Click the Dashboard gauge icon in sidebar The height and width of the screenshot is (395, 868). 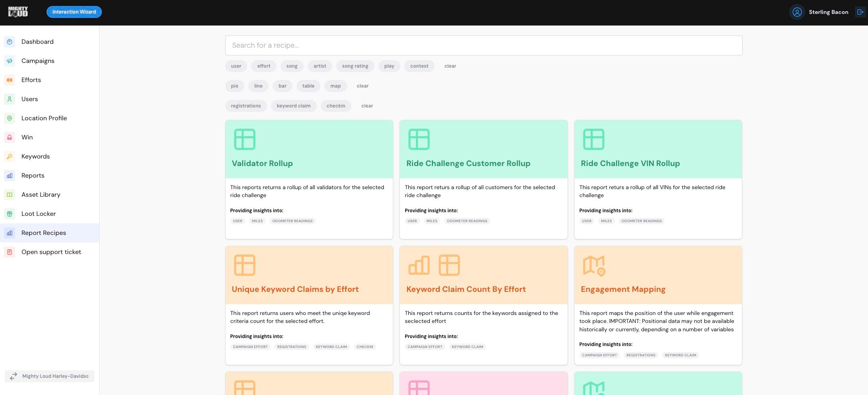click(x=10, y=42)
